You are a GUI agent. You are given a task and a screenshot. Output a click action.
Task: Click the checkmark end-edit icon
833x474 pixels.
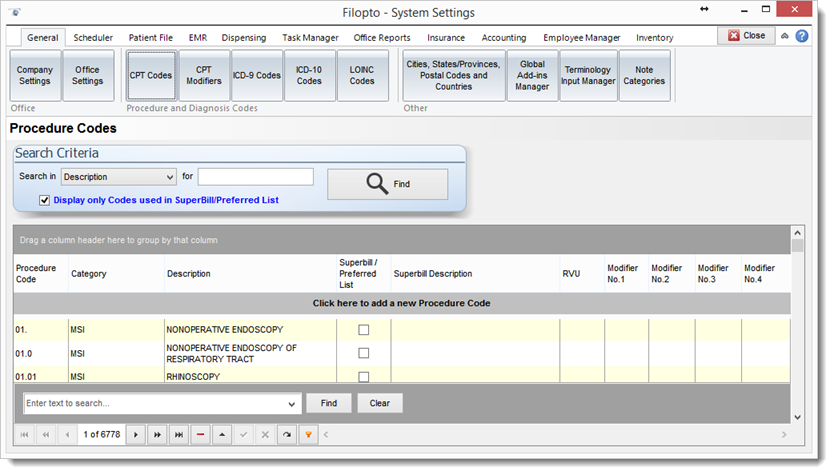(243, 435)
